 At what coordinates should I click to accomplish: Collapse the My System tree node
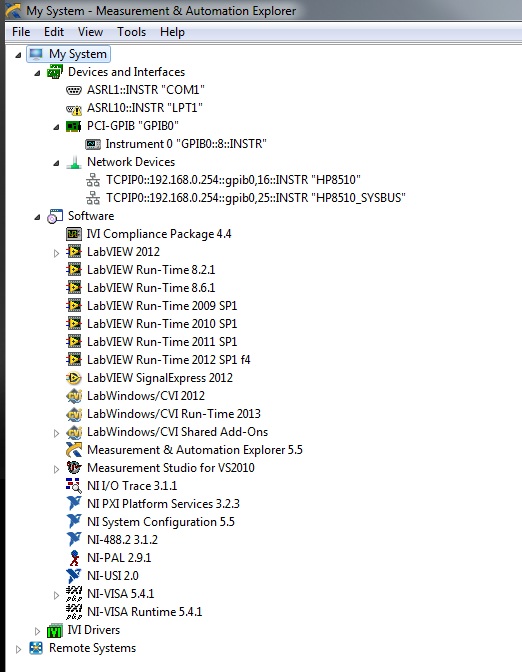[18, 55]
